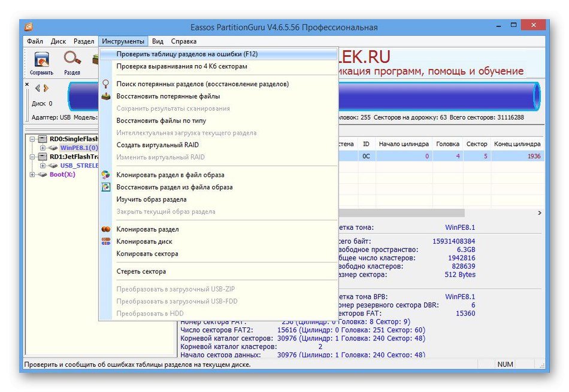The image size is (569, 392).
Task: Select WinPE8.1(0) partition in tree
Action: (x=79, y=148)
